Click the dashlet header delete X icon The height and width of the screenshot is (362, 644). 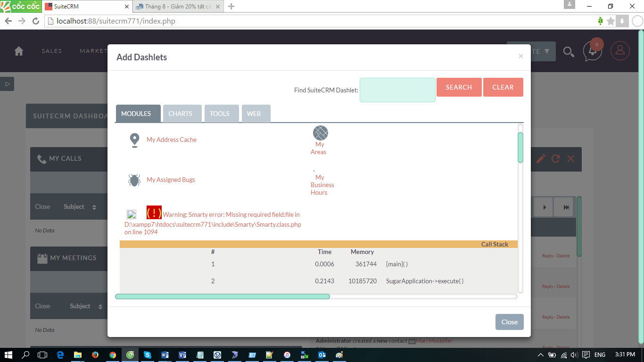click(x=570, y=159)
